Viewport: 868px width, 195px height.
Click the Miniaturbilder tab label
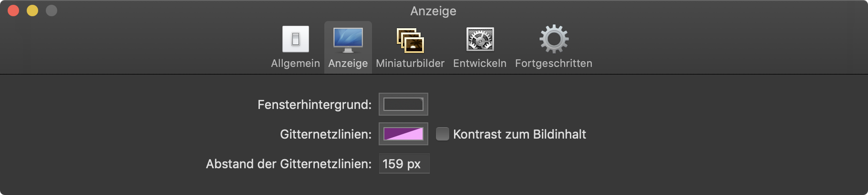click(x=410, y=64)
